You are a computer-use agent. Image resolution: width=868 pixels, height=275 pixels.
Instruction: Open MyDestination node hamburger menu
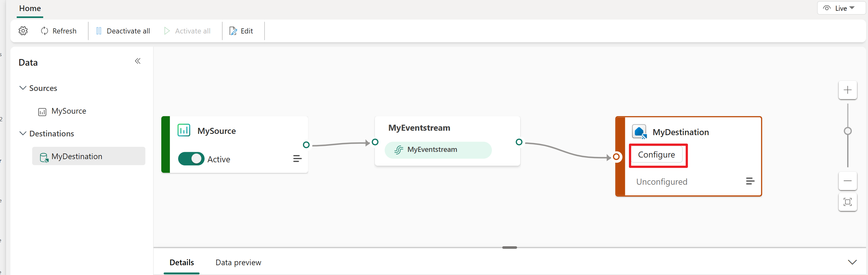(750, 181)
